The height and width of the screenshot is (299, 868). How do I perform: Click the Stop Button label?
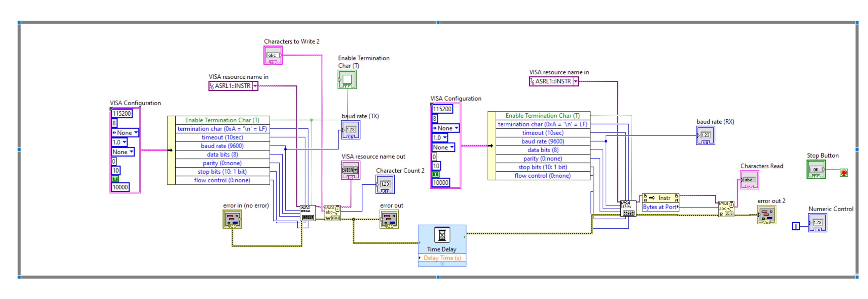(x=823, y=156)
